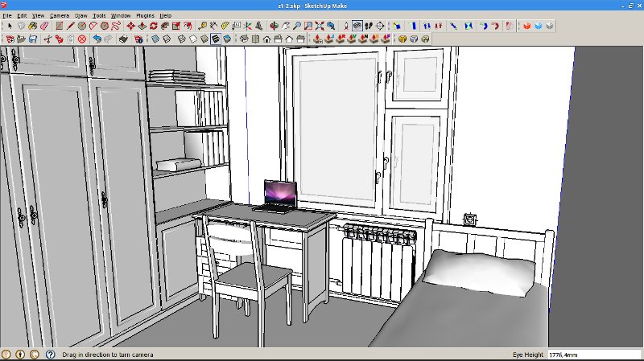644x361 pixels.
Task: Choose the 3D Text tool
Action: 259,26
